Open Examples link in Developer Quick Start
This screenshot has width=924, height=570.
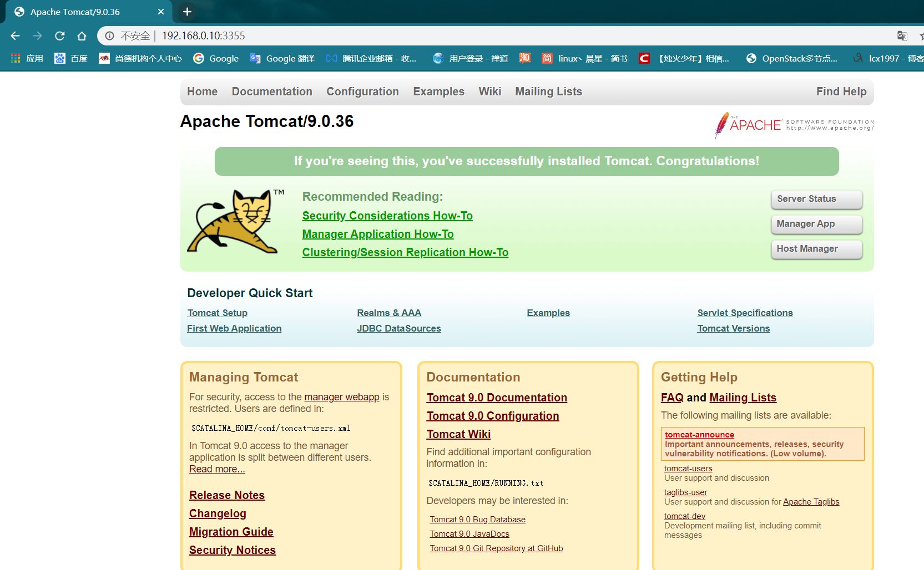pyautogui.click(x=548, y=313)
